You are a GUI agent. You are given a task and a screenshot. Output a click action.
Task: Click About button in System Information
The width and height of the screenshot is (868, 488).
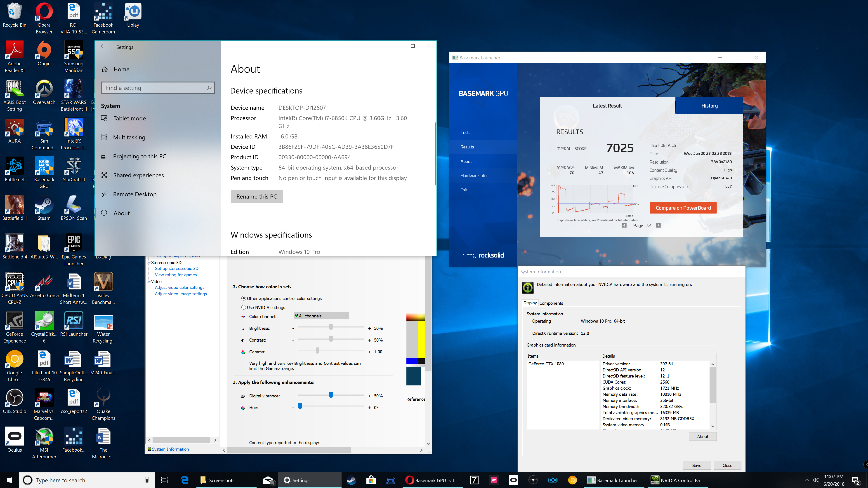point(703,436)
